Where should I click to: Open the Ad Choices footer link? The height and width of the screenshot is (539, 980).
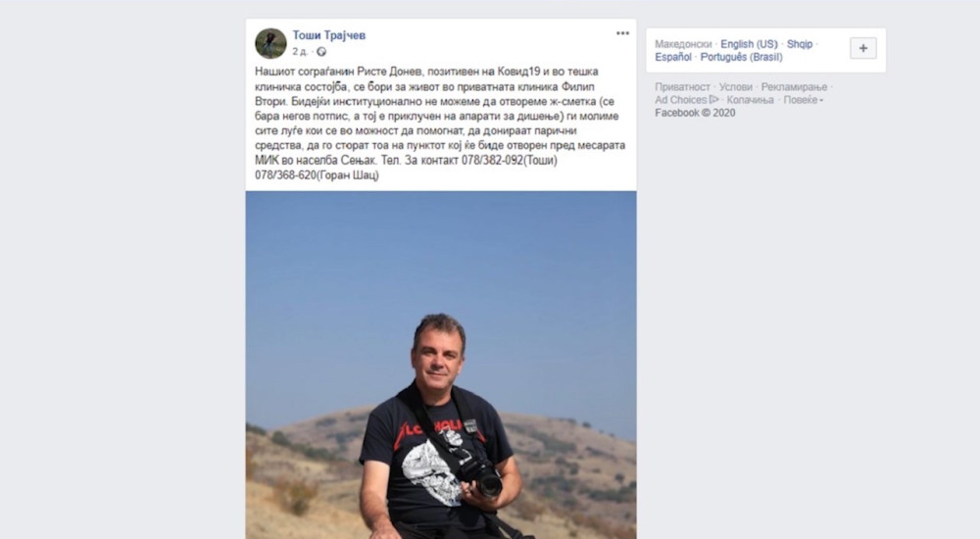pyautogui.click(x=681, y=99)
